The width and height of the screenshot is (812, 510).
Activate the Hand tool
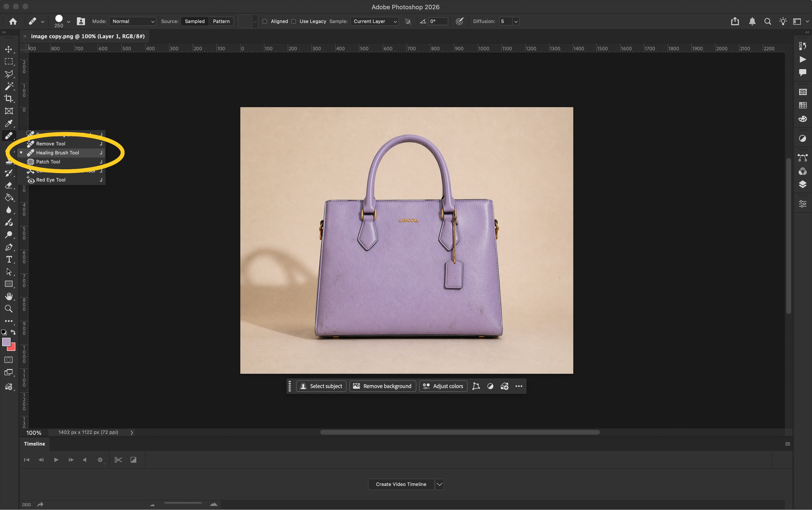point(9,296)
